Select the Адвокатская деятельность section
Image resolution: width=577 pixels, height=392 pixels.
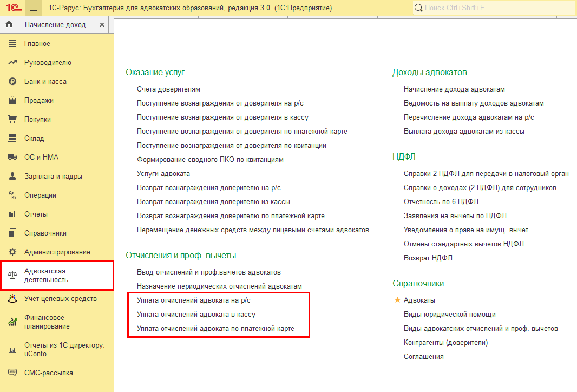(x=46, y=276)
